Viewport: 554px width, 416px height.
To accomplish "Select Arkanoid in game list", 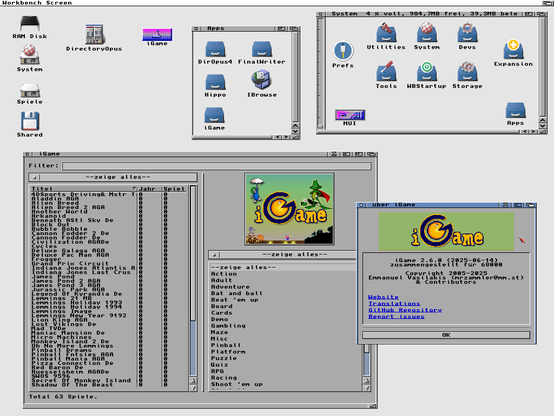I will tap(48, 216).
